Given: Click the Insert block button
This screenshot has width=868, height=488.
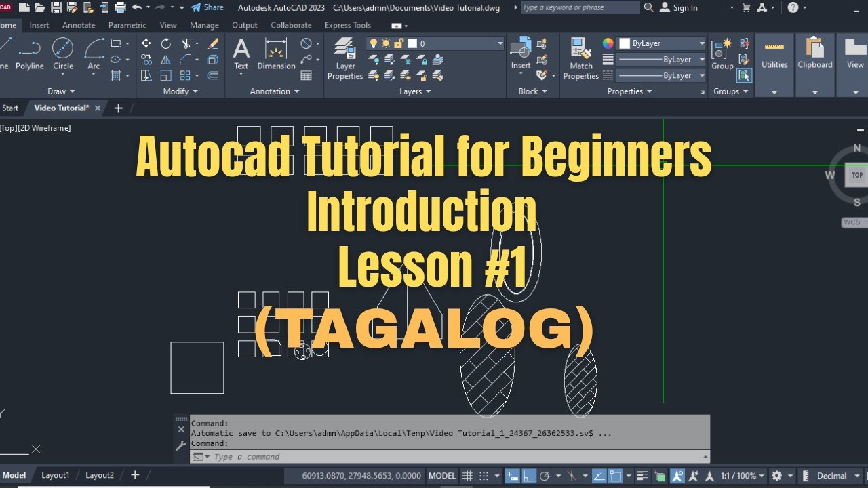Looking at the screenshot, I should [521, 54].
